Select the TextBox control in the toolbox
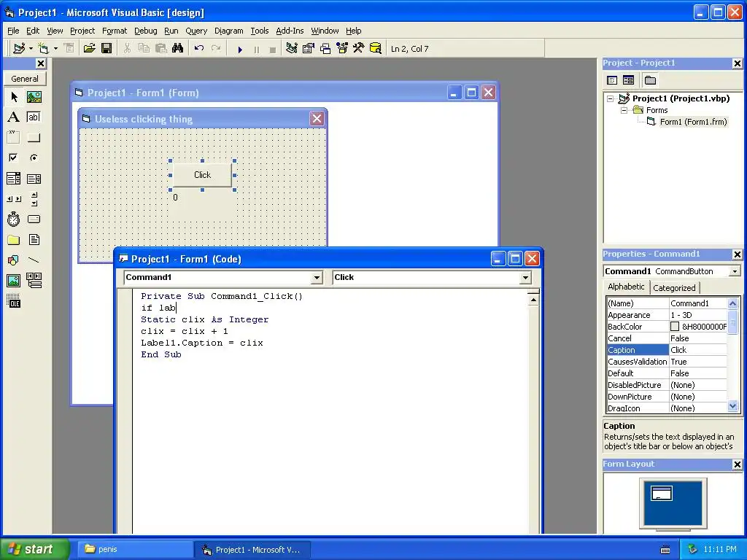 pos(34,117)
